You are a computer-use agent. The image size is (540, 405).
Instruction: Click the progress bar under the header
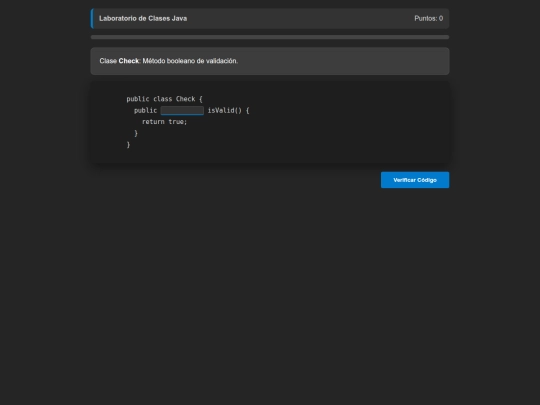(270, 37)
